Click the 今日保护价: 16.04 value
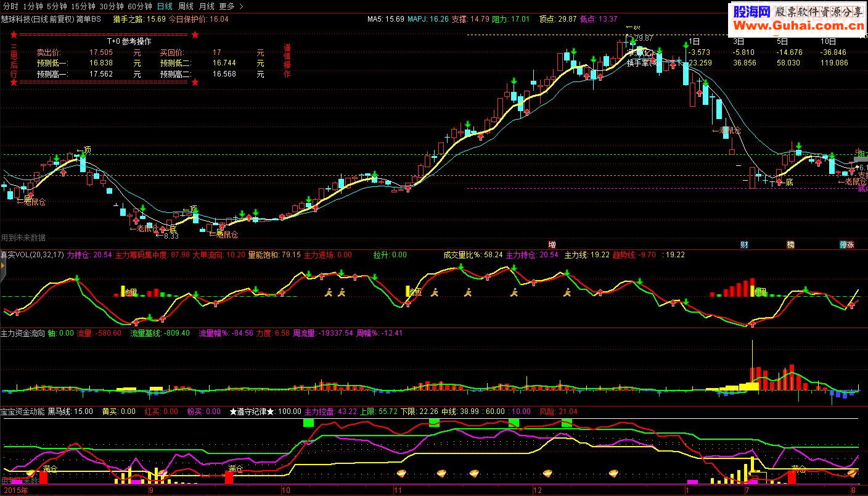Image resolution: width=868 pixels, height=496 pixels. [x=199, y=19]
